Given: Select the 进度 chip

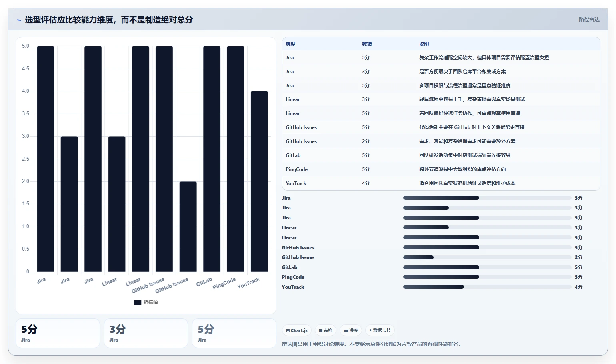Looking at the screenshot, I should coord(351,330).
